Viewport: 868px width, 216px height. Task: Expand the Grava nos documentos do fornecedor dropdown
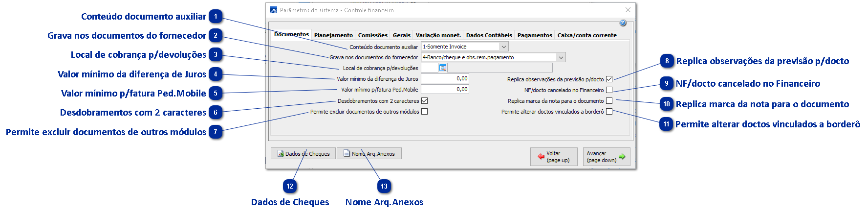561,57
